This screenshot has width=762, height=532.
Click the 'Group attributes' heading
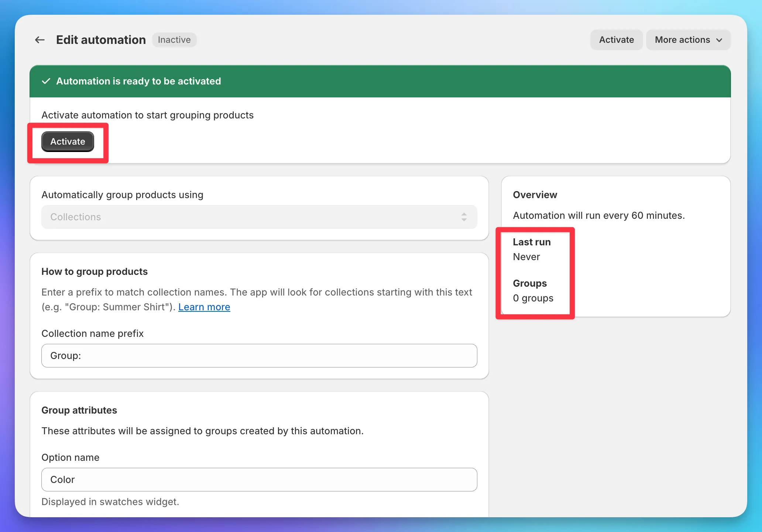[x=79, y=410]
